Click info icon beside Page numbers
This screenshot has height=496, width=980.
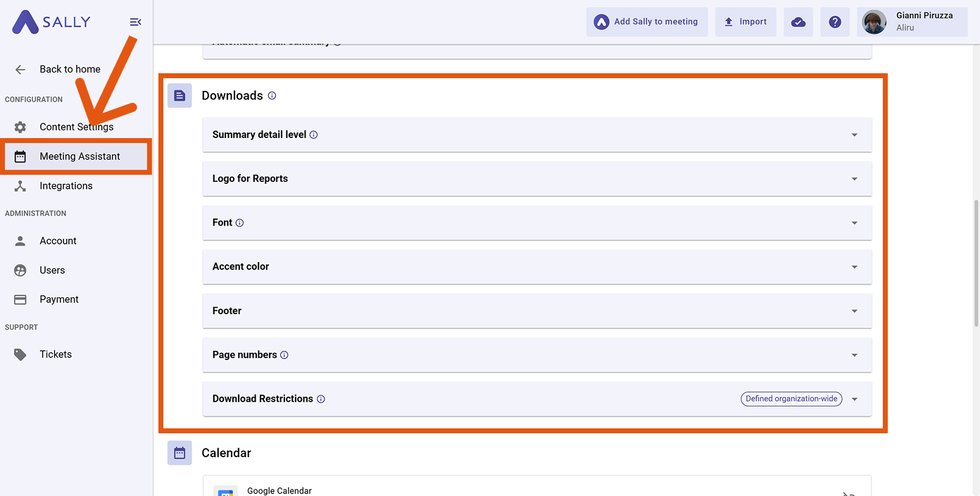click(284, 355)
